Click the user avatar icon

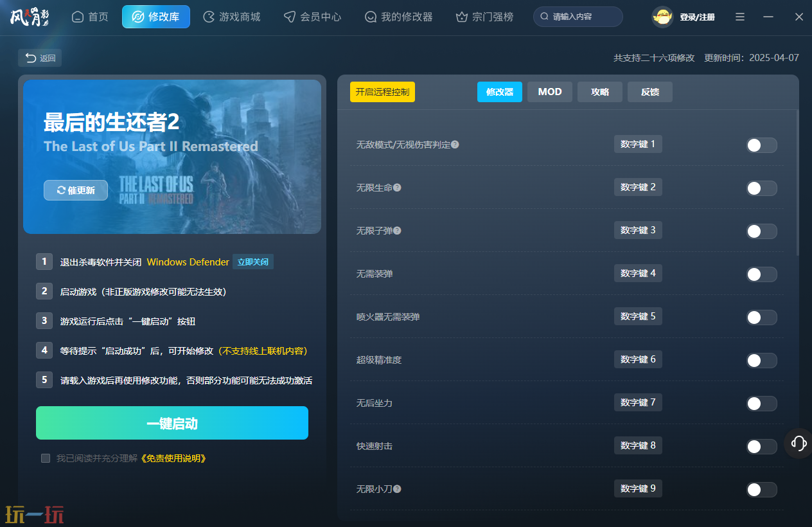tap(662, 17)
